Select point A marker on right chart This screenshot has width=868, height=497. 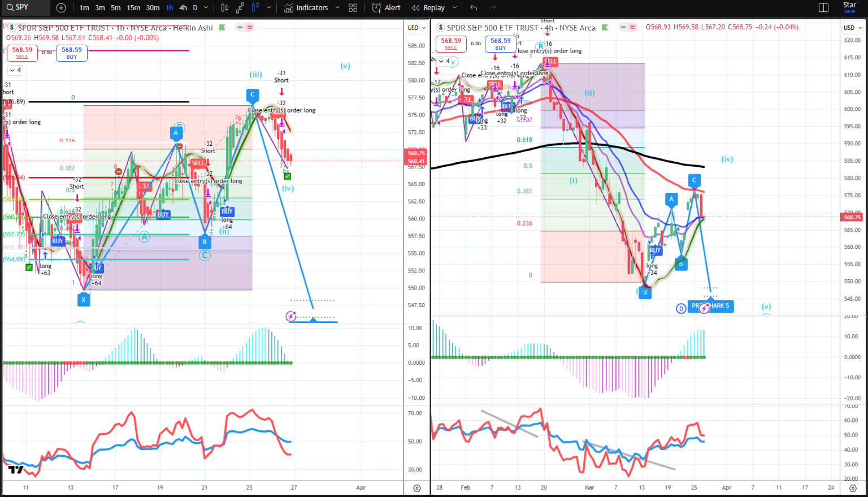click(x=671, y=198)
